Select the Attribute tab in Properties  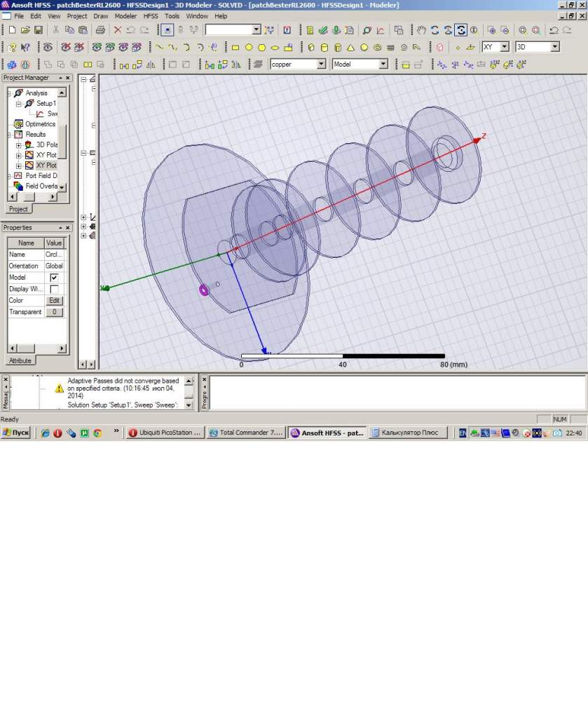click(x=20, y=361)
